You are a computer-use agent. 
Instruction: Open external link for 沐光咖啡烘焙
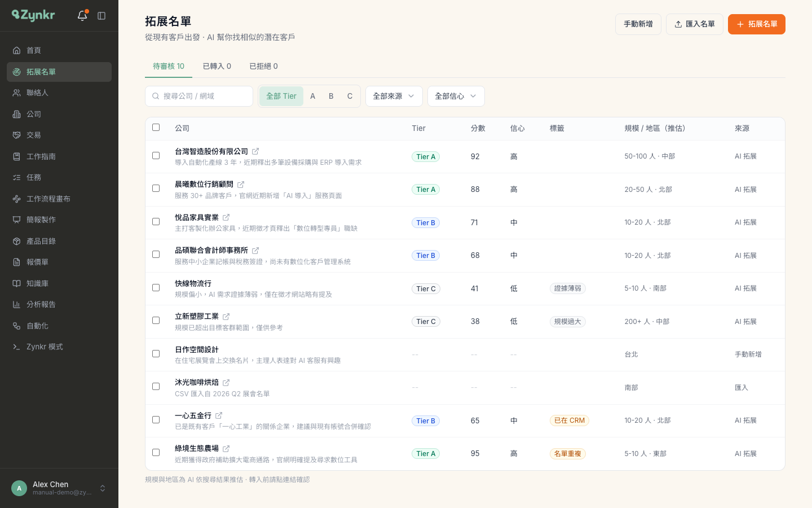coord(226,383)
